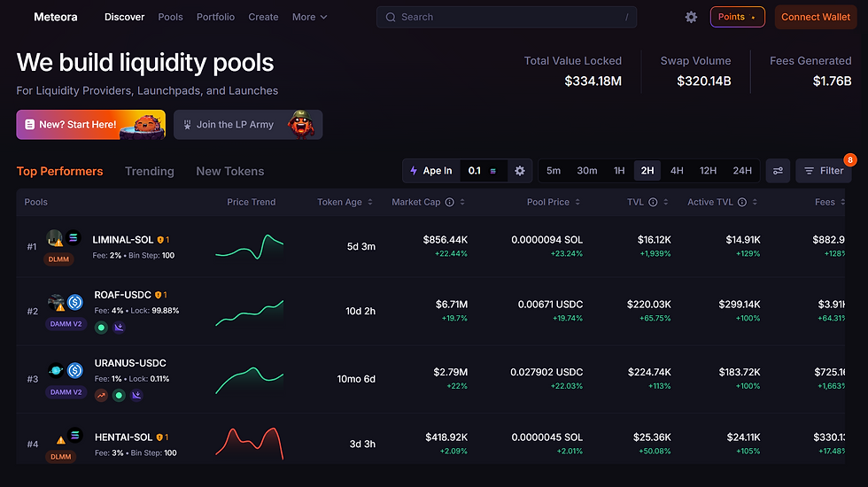The width and height of the screenshot is (868, 487).
Task: Click DAMM V2 tag in ROAF-USDC row
Action: (66, 324)
